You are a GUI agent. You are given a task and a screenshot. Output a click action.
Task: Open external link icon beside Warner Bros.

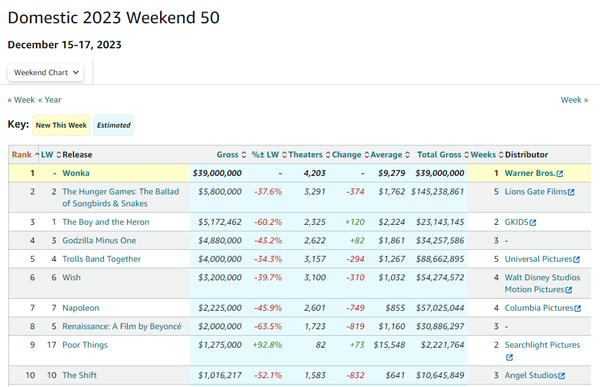pyautogui.click(x=560, y=174)
